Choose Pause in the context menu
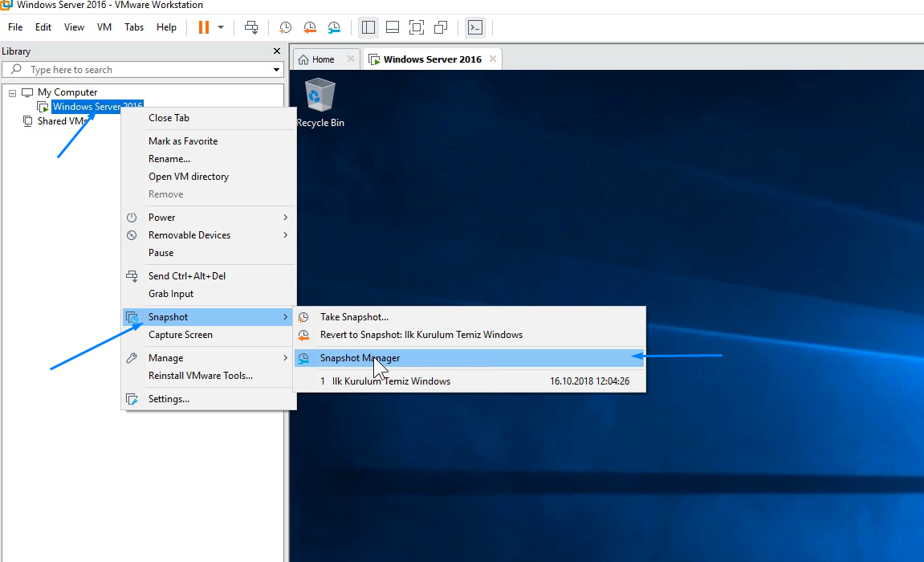 click(x=209, y=253)
